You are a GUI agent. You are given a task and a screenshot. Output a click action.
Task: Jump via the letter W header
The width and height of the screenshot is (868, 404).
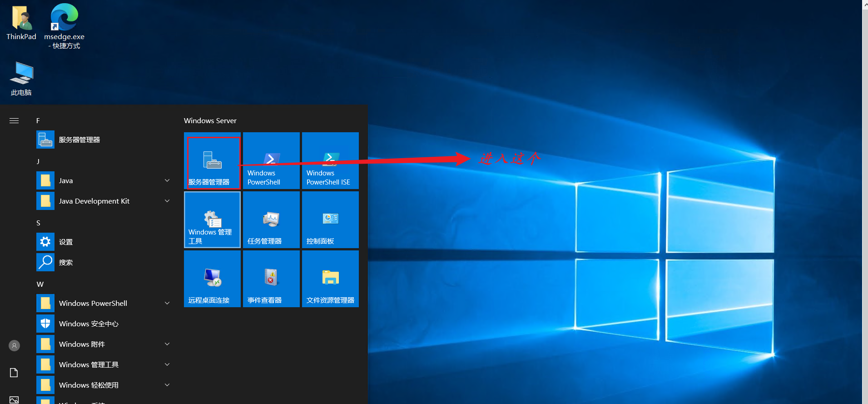coord(40,284)
